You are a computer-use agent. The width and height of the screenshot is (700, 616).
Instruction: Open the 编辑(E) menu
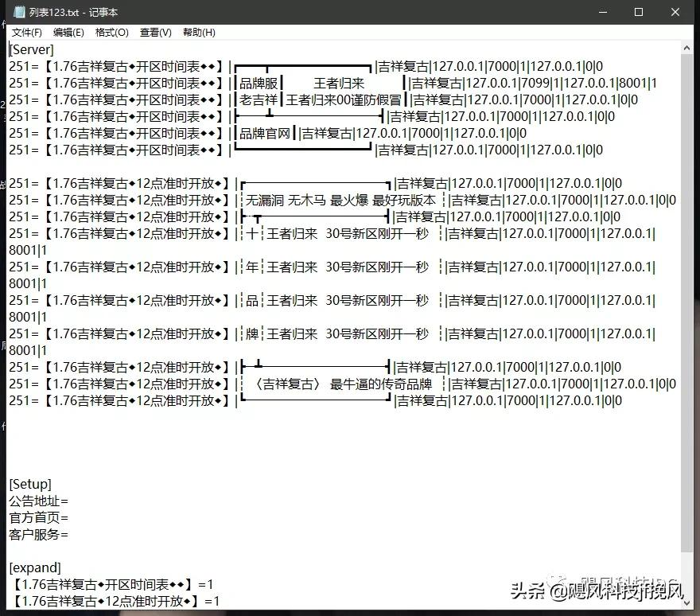(x=68, y=33)
